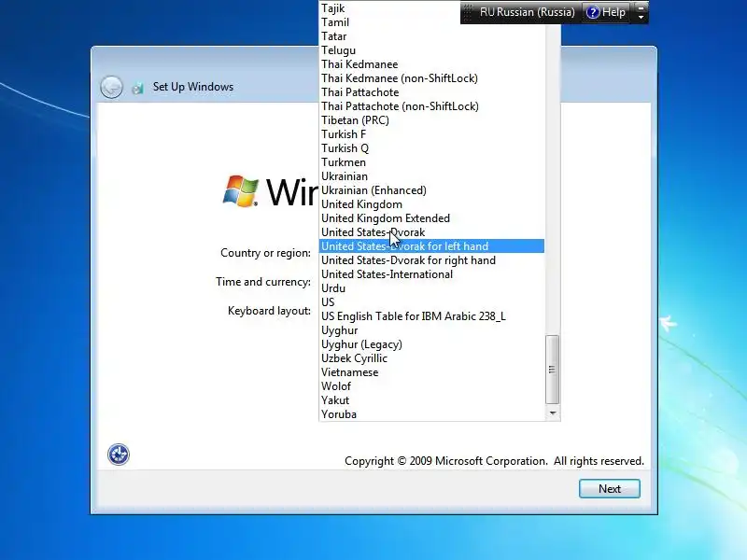The height and width of the screenshot is (560, 747).
Task: Select Yoruba keyboard layout
Action: pos(431,414)
